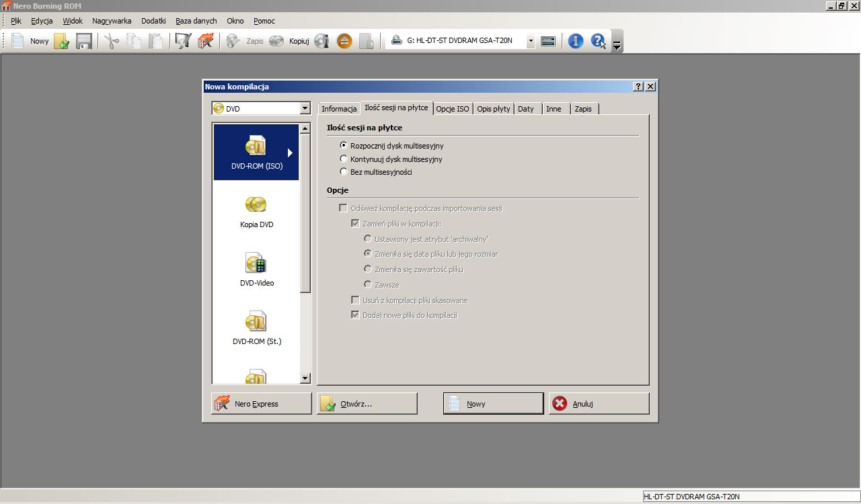Click the help question mark toolbar icon
This screenshot has height=504, width=861.
point(598,42)
